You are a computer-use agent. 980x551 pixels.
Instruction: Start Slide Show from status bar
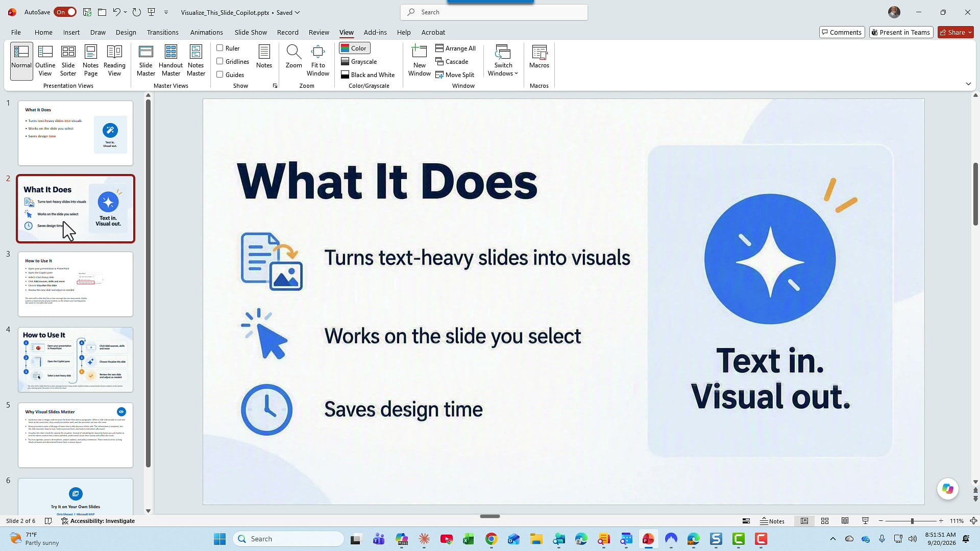click(865, 521)
